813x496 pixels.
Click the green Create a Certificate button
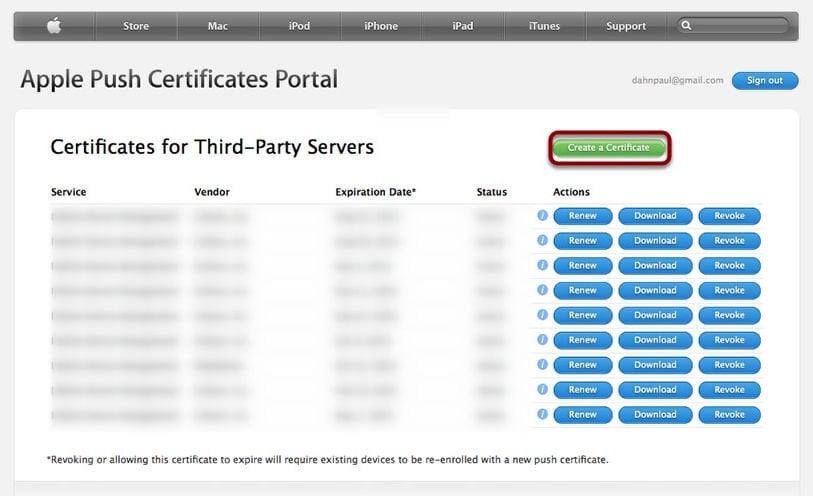tap(609, 148)
